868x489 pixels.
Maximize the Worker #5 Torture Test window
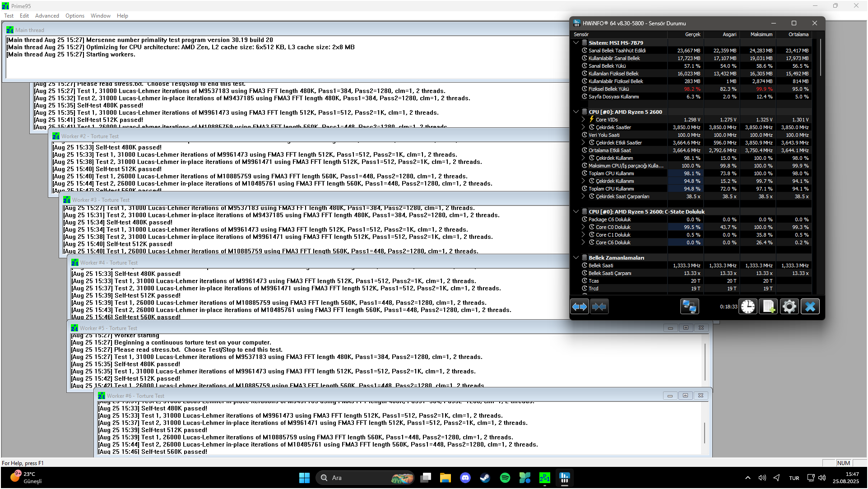[x=686, y=328]
